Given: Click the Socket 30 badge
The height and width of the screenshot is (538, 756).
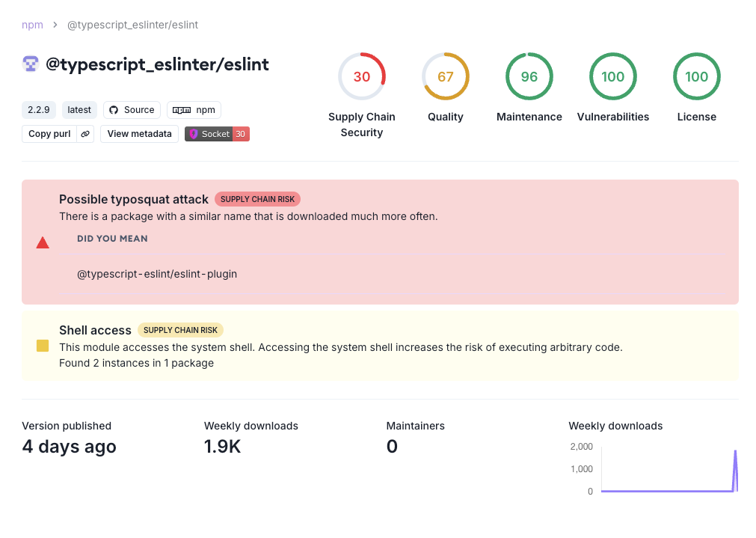Looking at the screenshot, I should [x=217, y=134].
